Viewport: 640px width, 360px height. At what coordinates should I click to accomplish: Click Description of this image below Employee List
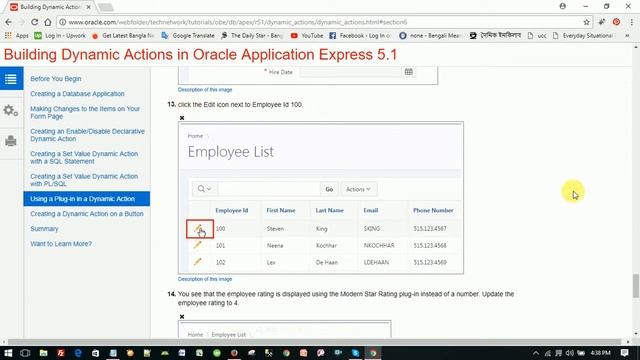pos(205,279)
